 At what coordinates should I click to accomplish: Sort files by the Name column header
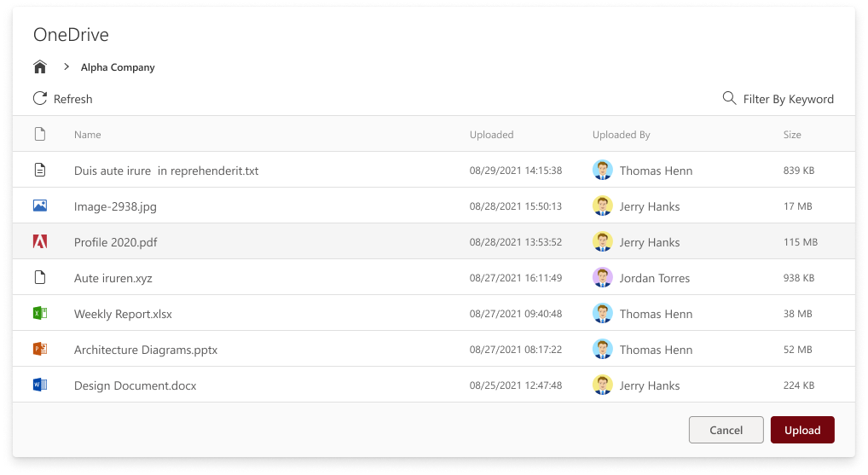pos(88,135)
